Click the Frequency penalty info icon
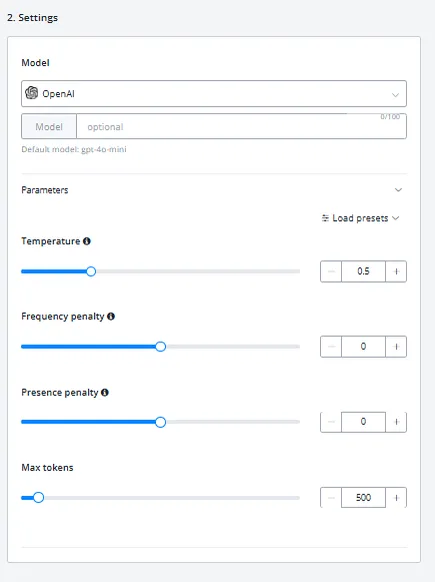The width and height of the screenshot is (435, 582). 111,316
